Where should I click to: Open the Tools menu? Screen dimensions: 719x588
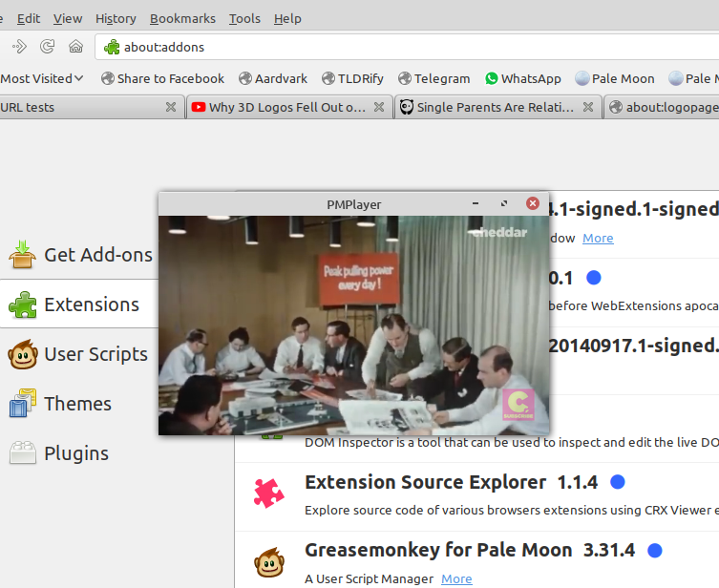[244, 19]
